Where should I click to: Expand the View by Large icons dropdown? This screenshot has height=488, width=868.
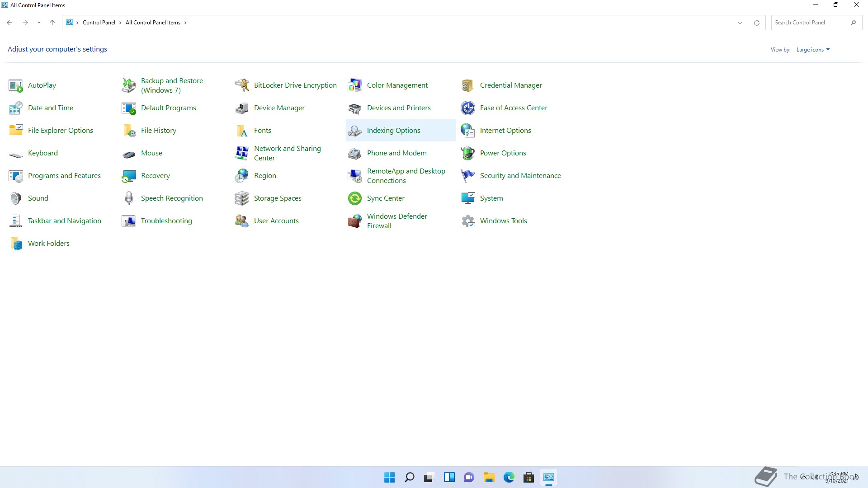click(x=813, y=50)
